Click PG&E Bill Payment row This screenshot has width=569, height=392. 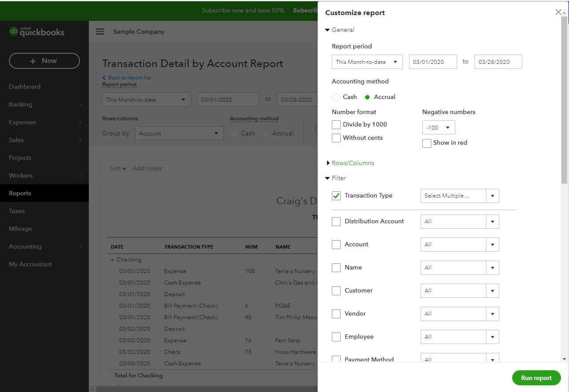point(213,306)
